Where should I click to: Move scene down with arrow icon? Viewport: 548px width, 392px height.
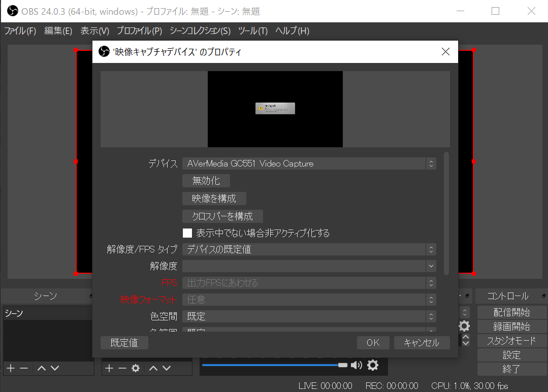point(55,368)
